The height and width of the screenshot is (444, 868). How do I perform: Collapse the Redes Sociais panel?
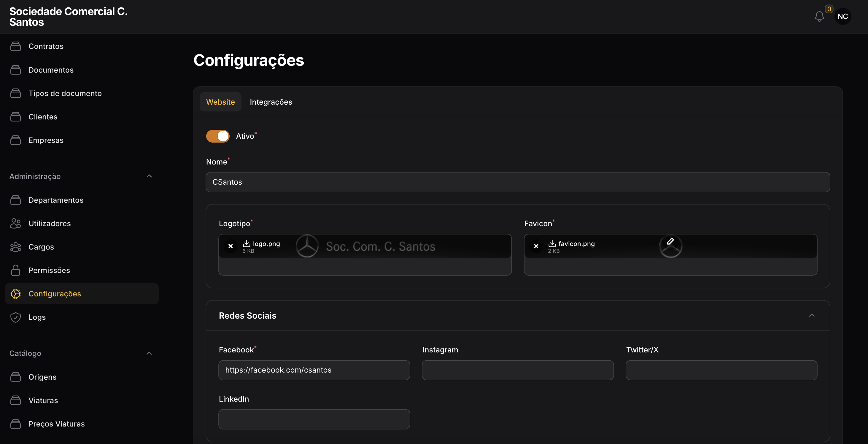[x=812, y=315]
